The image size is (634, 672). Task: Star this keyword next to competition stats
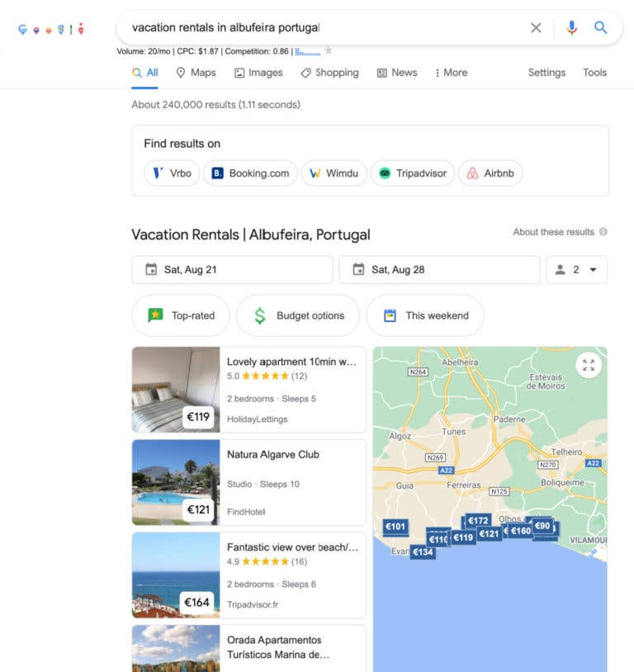(x=329, y=51)
